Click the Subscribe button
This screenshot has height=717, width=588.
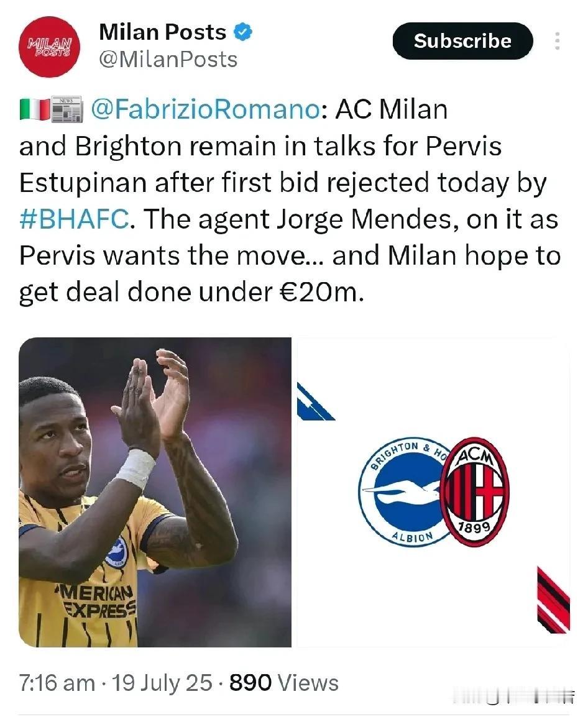click(462, 41)
